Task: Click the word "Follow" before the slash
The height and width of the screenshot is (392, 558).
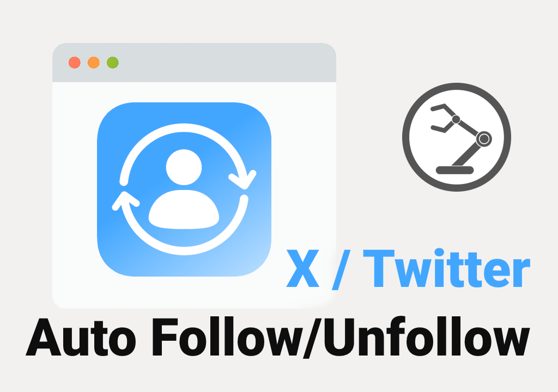Action: tap(228, 336)
